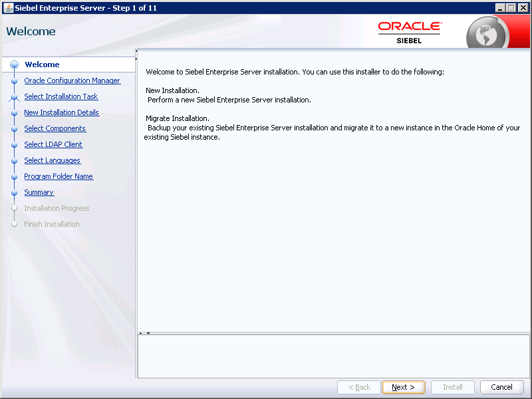Click bullet icon beside Select LDAP Client

14,144
